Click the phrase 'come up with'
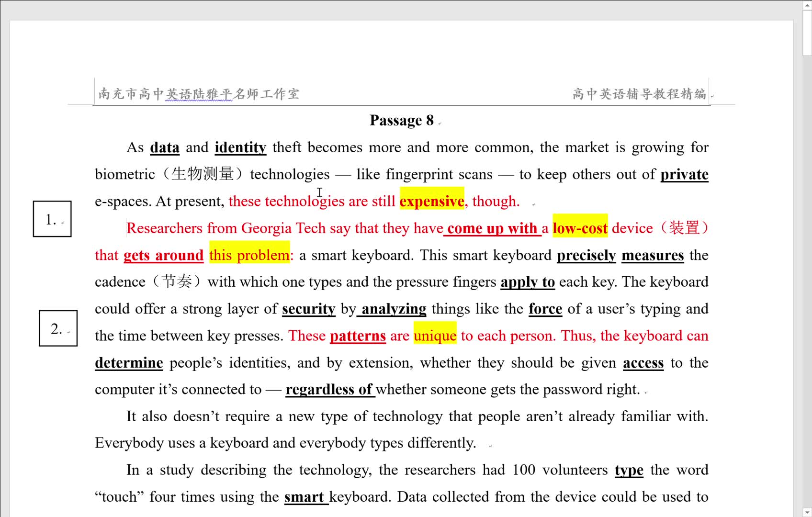Screen dimensions: 812x517 [x=493, y=228]
